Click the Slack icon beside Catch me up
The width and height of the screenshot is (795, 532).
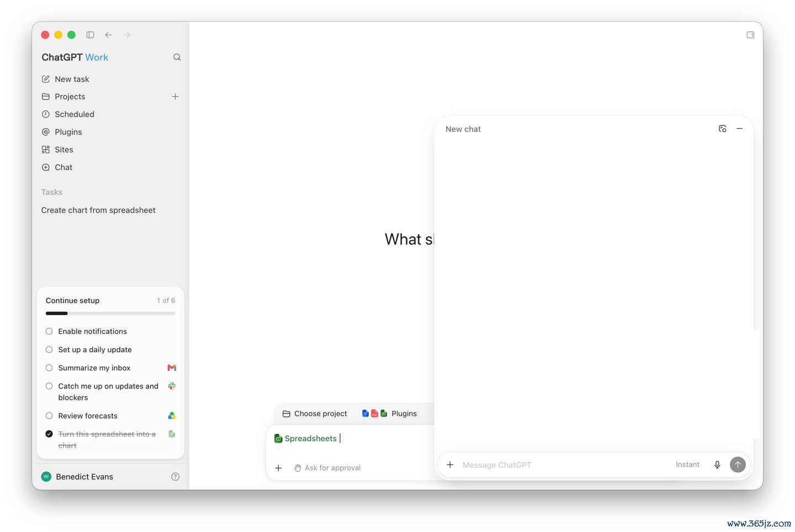point(172,386)
